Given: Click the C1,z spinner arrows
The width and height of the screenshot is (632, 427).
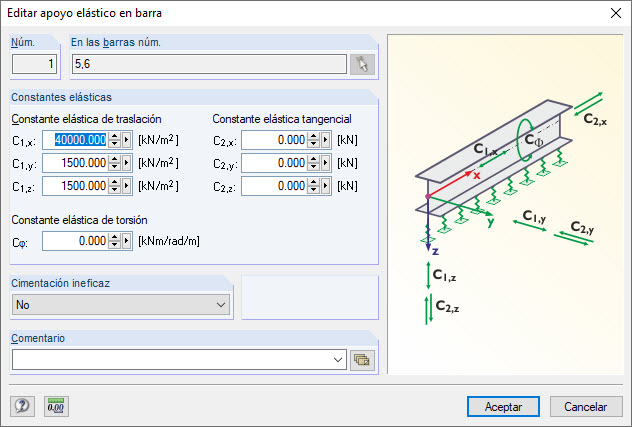Looking at the screenshot, I should click(114, 186).
